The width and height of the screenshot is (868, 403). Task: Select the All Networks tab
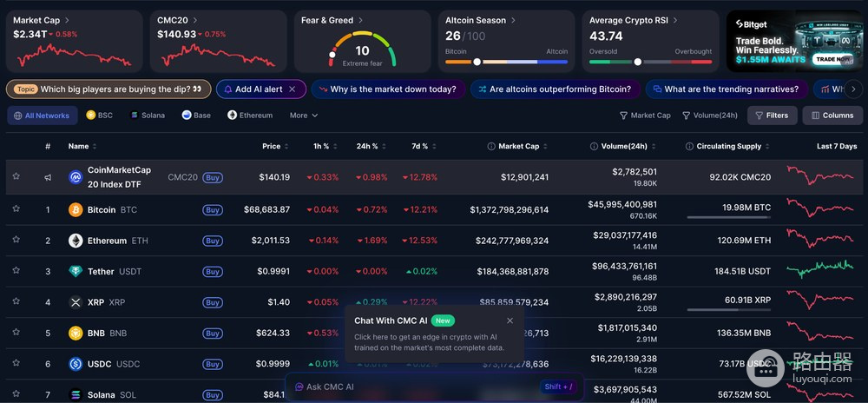point(42,116)
